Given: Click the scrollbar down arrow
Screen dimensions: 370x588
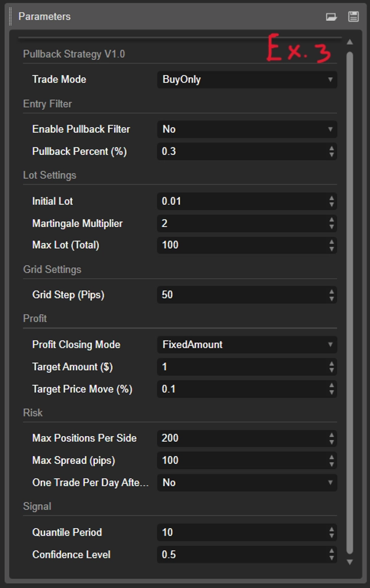Looking at the screenshot, I should click(349, 562).
